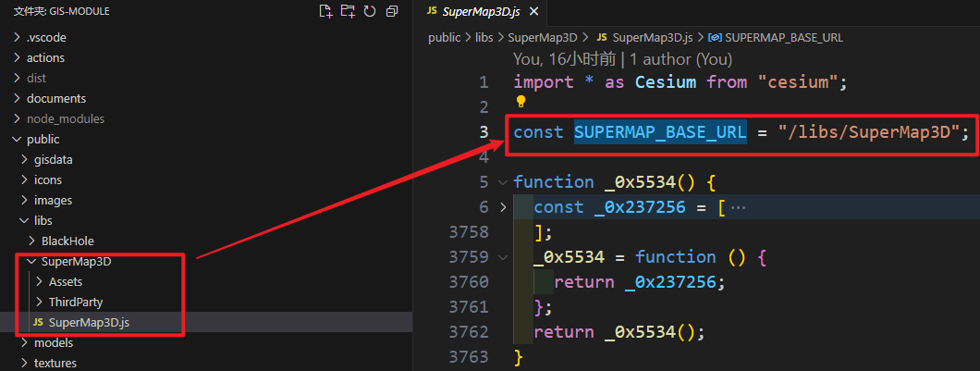Click line number 3 in the gutter
Screen dimensions: 980x371
coord(484,132)
